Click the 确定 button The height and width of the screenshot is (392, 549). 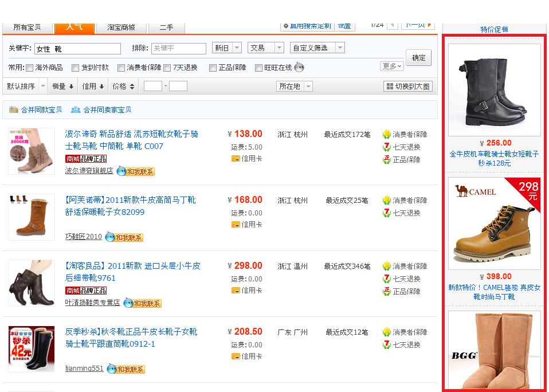point(418,57)
